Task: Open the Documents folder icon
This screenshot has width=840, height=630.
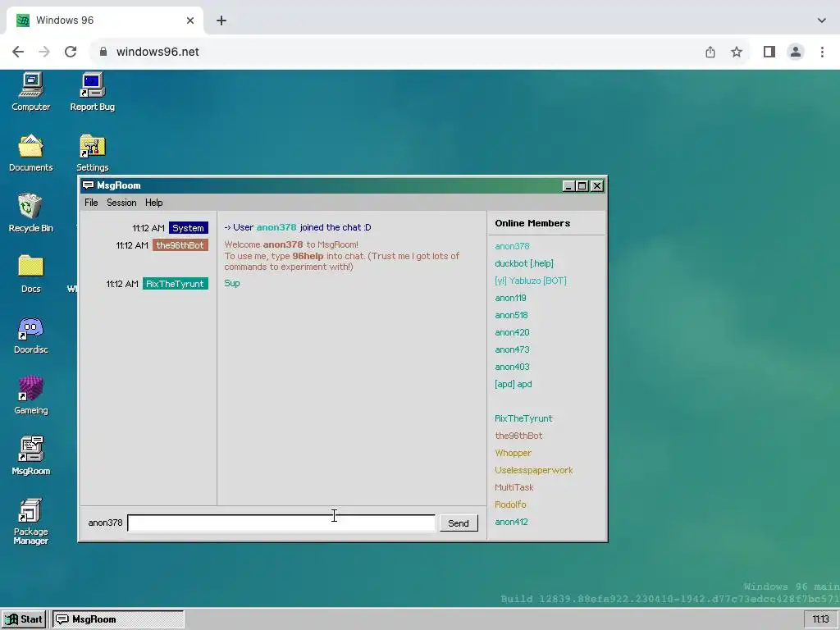Action: 30,153
